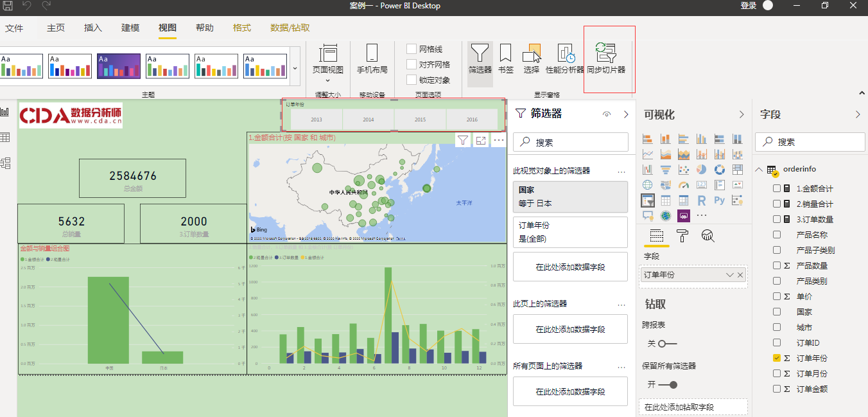The width and height of the screenshot is (868, 417).
Task: Click the filter icon on map visual header
Action: (464, 140)
